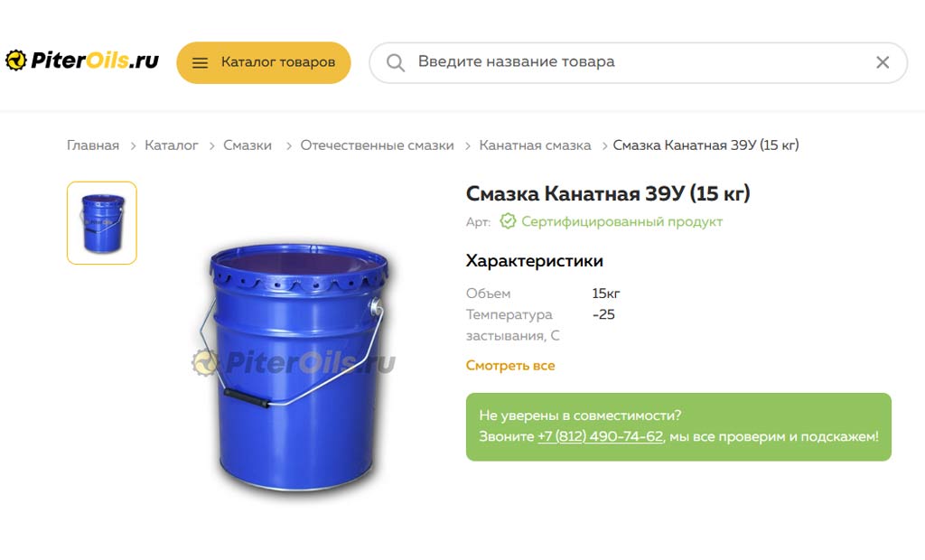Click the chevron after Главная breadcrumb
The image size is (925, 560).
pyautogui.click(x=133, y=145)
